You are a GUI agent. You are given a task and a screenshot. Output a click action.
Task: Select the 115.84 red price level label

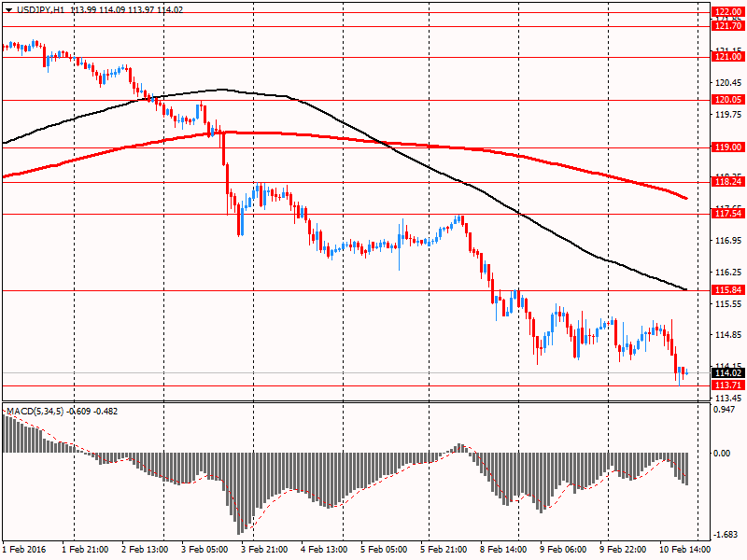click(728, 289)
